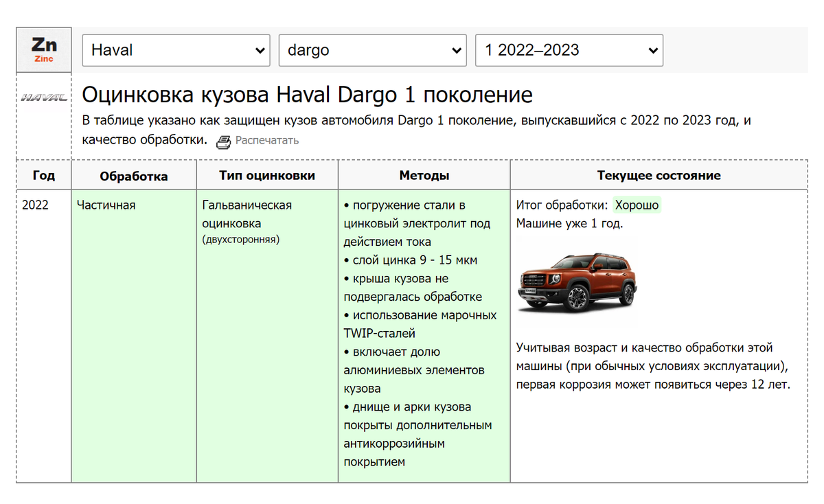Click the крыша кузова не подвергалась обработке bullet

click(x=413, y=288)
